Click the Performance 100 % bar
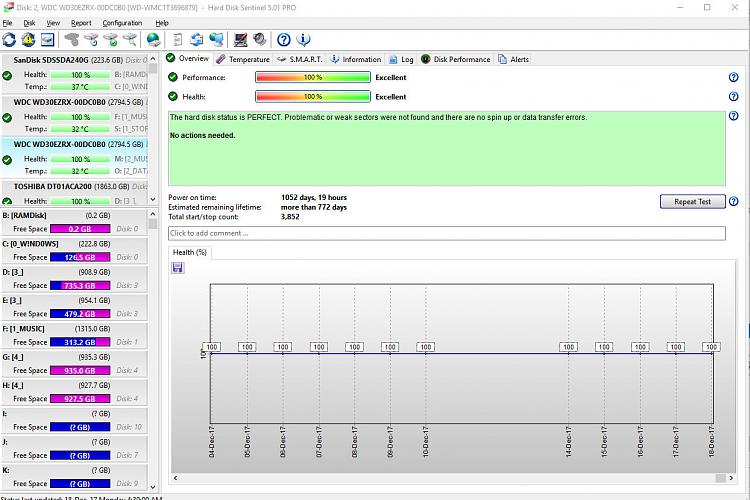 313,77
